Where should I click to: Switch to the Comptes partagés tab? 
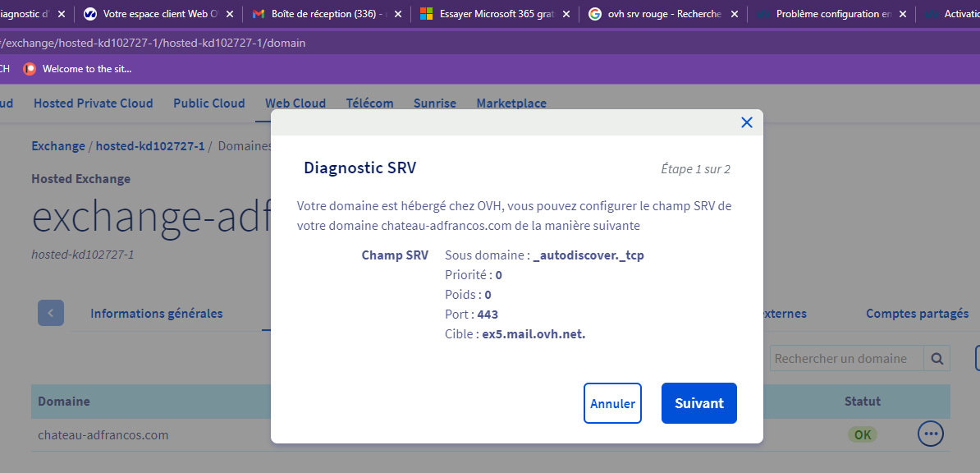point(917,313)
